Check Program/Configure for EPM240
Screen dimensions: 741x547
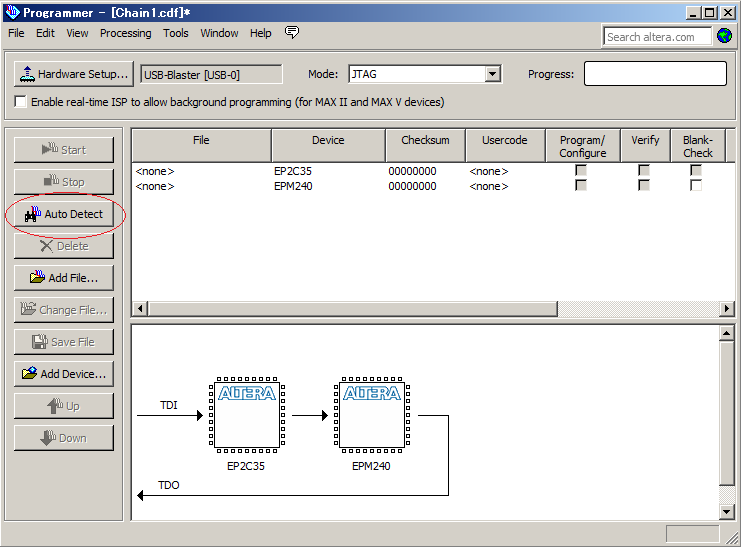pyautogui.click(x=581, y=185)
